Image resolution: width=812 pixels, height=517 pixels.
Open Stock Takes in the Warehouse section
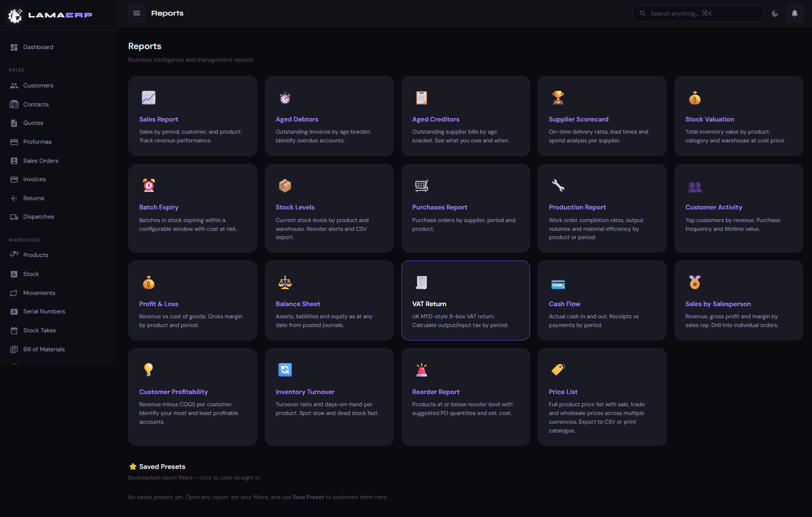point(39,330)
